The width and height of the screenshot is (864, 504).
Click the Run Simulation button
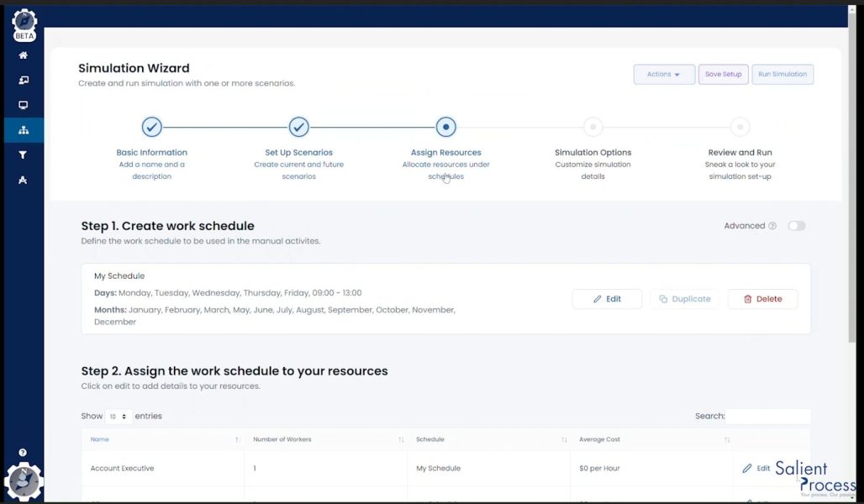pyautogui.click(x=782, y=74)
